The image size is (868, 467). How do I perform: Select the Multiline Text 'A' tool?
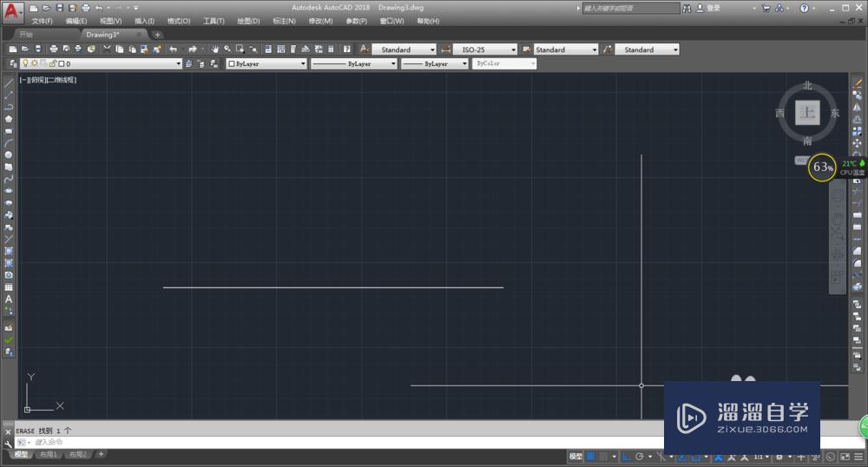9,299
